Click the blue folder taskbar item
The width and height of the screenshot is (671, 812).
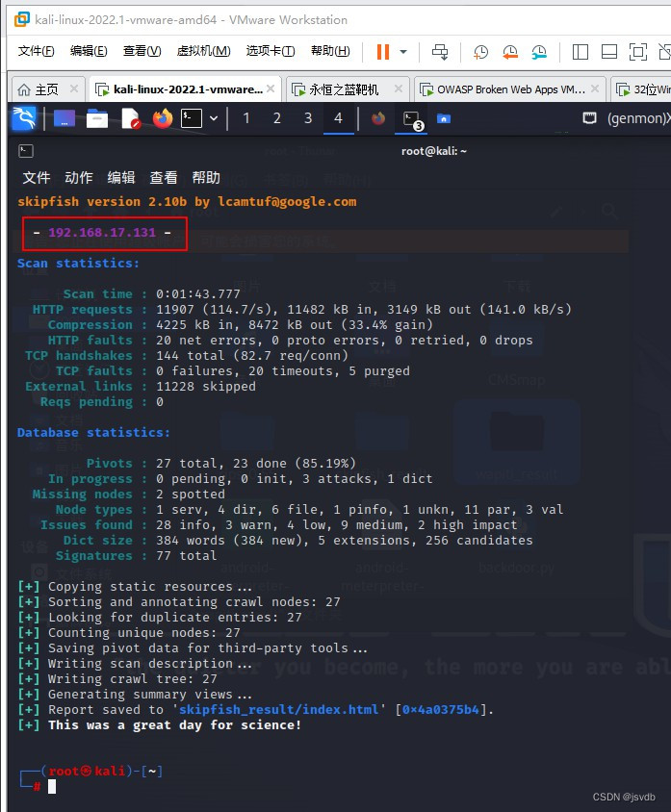[444, 118]
